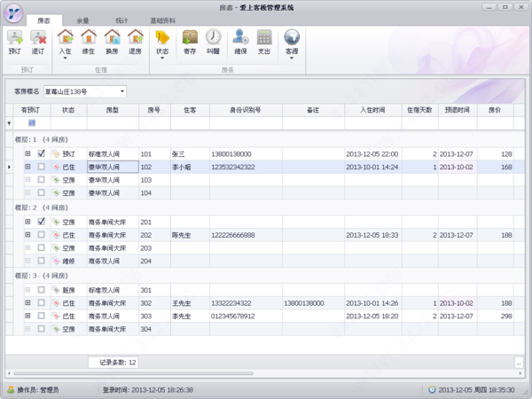
Task: Check the checkbox for room 204
Action: click(41, 261)
